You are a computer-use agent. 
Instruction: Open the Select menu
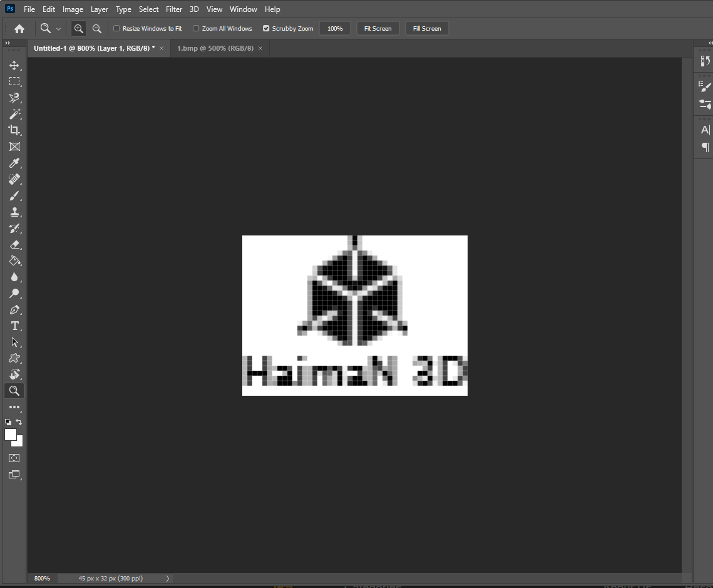tap(149, 9)
